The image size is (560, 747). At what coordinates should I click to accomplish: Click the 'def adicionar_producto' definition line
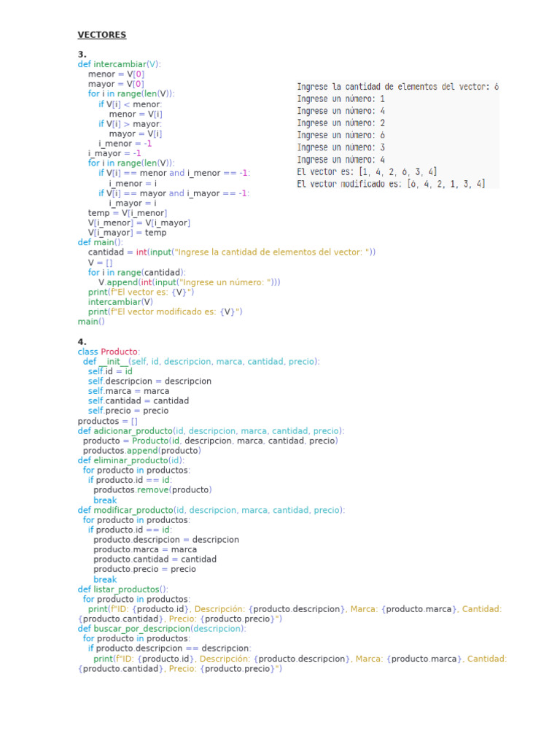211,431
